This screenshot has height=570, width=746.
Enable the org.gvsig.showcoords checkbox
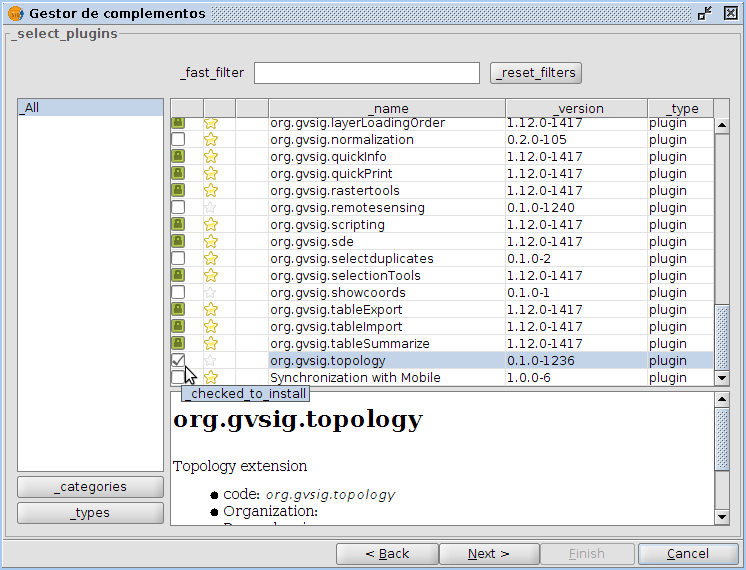178,293
